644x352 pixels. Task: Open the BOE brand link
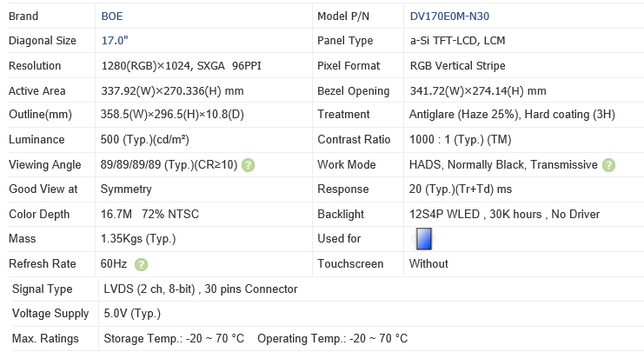click(x=114, y=16)
